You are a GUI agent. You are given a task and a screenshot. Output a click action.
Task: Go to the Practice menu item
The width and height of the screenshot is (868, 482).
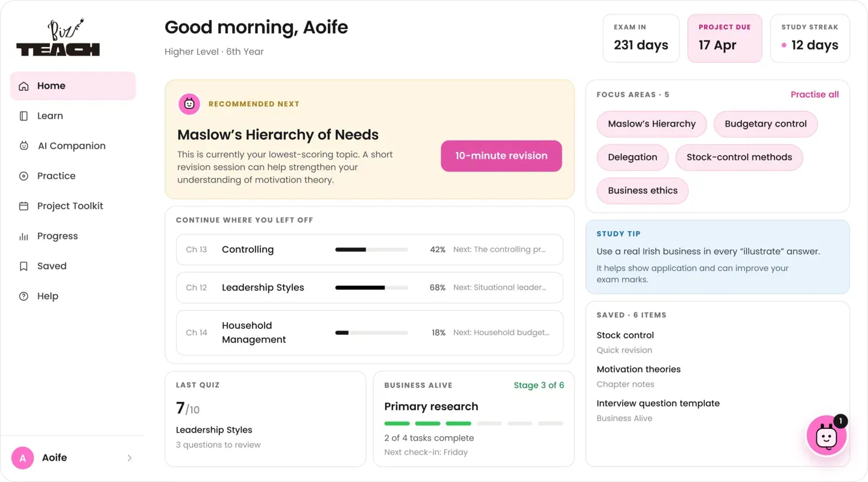(73, 176)
